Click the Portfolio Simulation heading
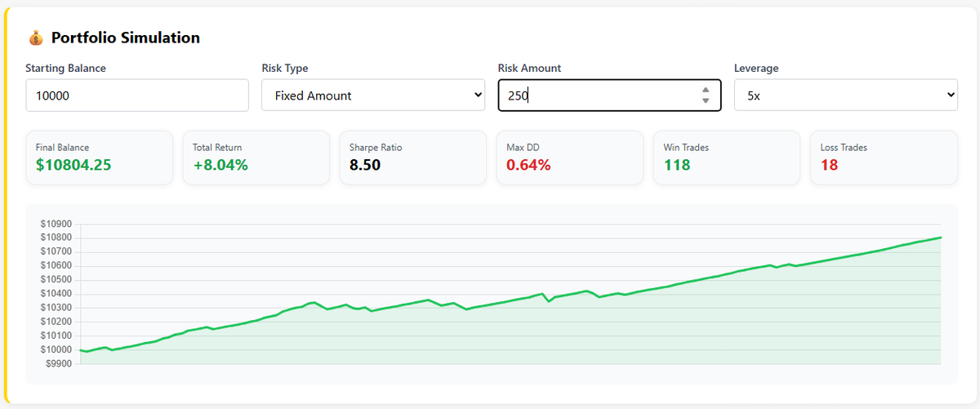Viewport: 980px width, 409px height. tap(125, 38)
